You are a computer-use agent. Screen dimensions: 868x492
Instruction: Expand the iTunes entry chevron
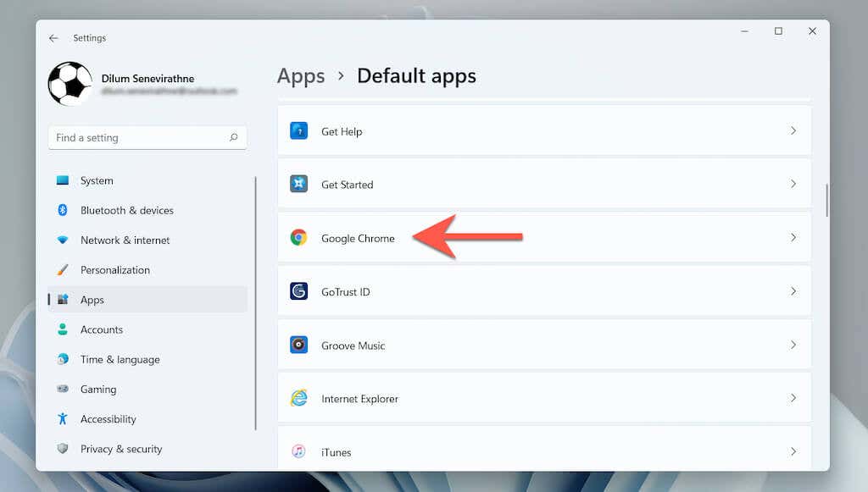[793, 451]
